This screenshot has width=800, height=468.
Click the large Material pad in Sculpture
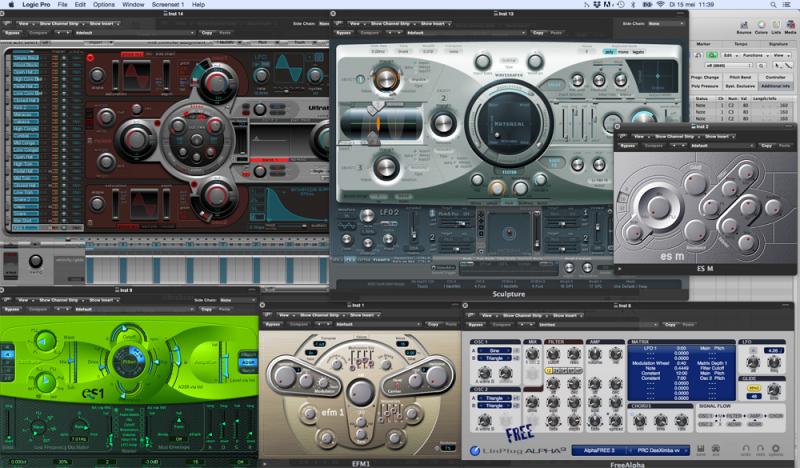(509, 123)
